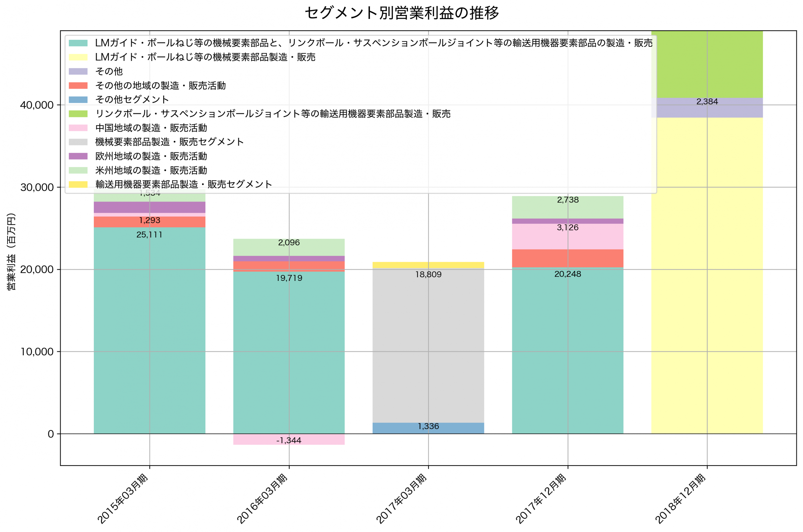Select the legend label その他
This screenshot has width=803, height=532.
click(109, 71)
